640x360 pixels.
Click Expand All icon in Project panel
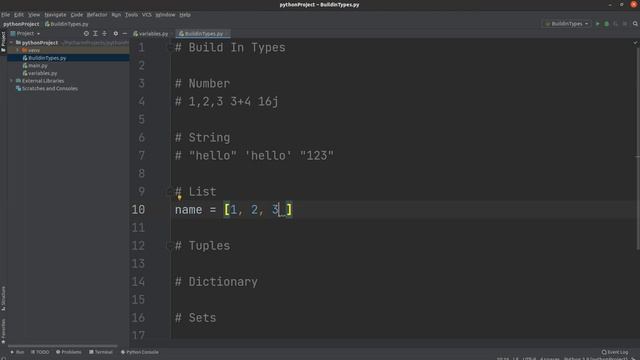pyautogui.click(x=96, y=33)
